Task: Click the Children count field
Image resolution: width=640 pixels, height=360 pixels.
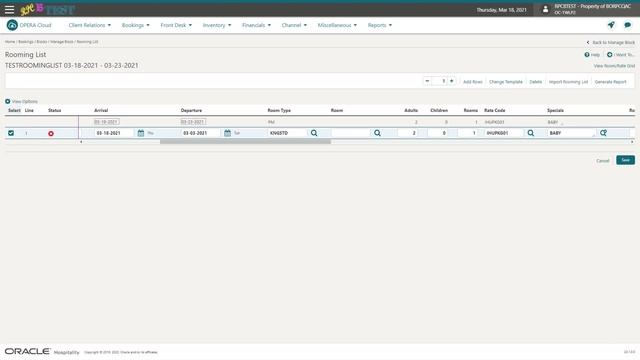Action: (438, 133)
